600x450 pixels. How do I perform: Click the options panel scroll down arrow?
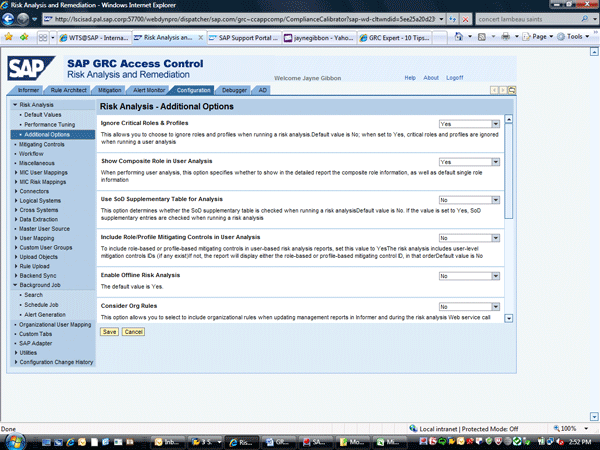coord(509,318)
